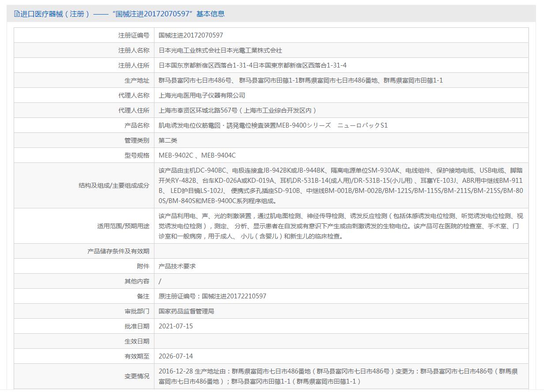544x392 pixels.
Task: Click the 注册人住所 label
Action: coord(133,65)
